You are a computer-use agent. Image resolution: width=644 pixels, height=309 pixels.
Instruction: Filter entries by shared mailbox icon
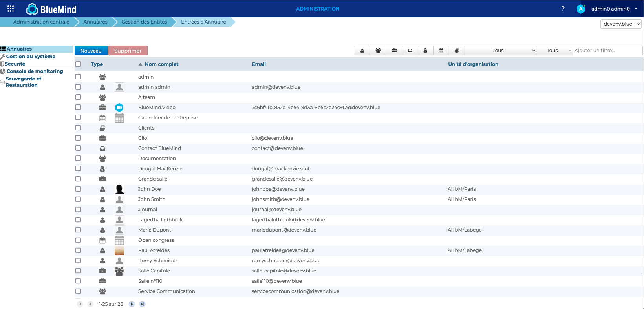[x=410, y=51]
